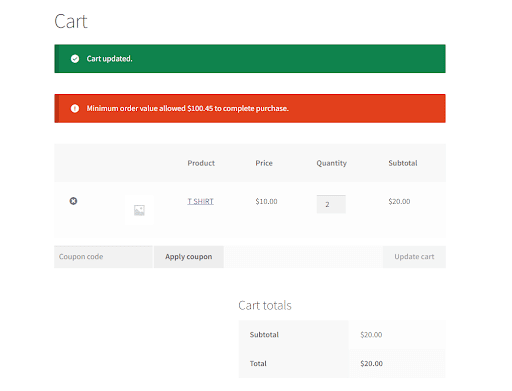Click the Cart totals heading
Image resolution: width=512 pixels, height=391 pixels.
click(x=265, y=305)
